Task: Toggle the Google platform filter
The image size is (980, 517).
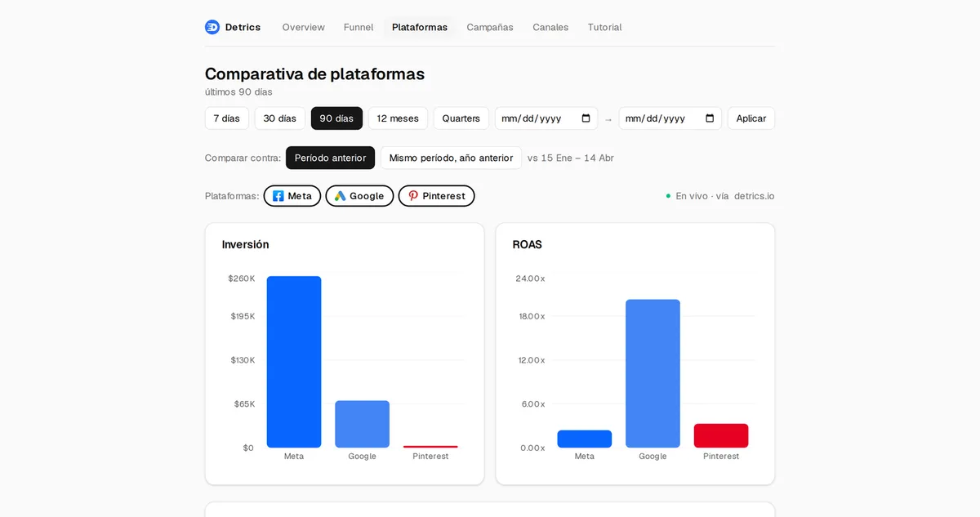Action: point(359,196)
